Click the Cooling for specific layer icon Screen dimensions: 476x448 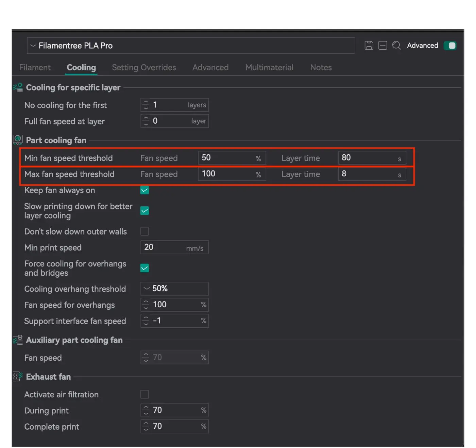18,87
